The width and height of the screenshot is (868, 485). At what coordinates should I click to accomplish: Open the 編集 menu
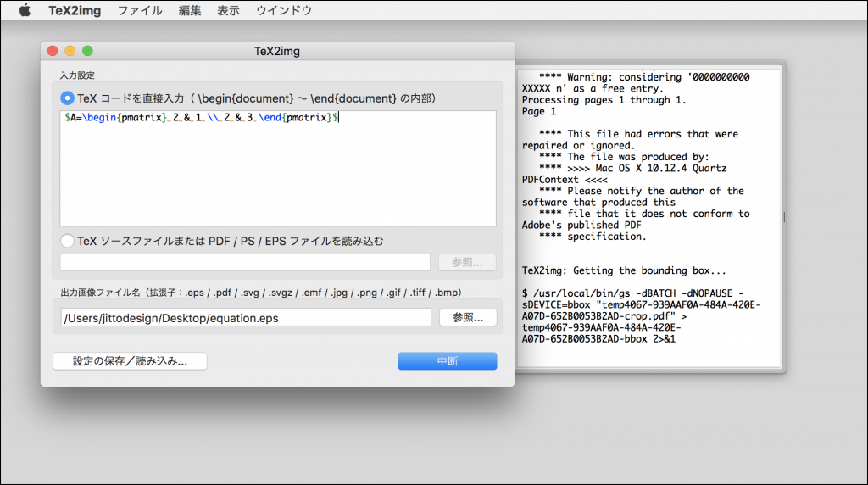click(189, 10)
